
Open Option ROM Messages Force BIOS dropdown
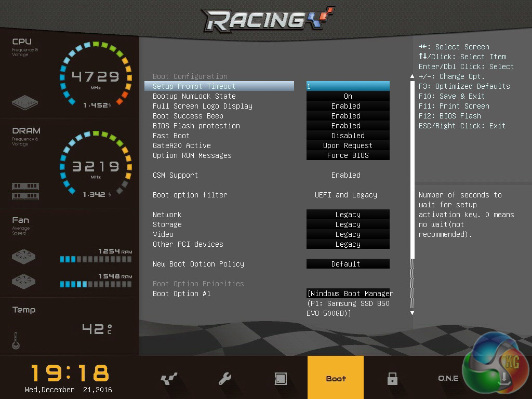(348, 155)
